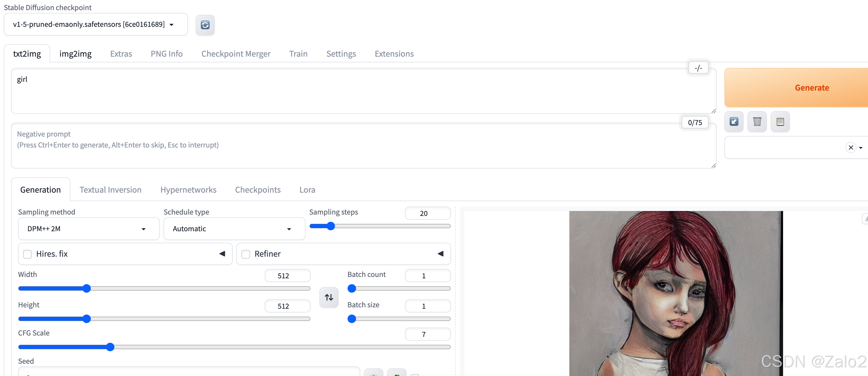This screenshot has width=868, height=376.
Task: Enable the Hires. fix checkbox
Action: 27,254
